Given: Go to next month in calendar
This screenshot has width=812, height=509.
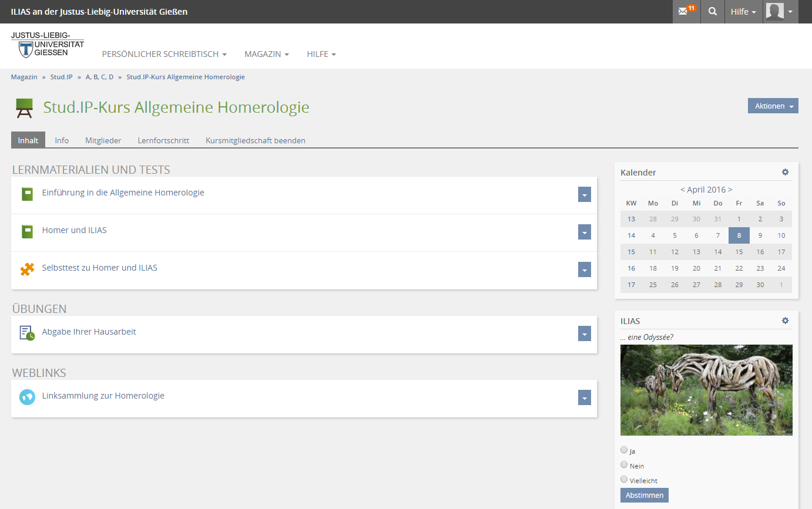Looking at the screenshot, I should tap(730, 190).
